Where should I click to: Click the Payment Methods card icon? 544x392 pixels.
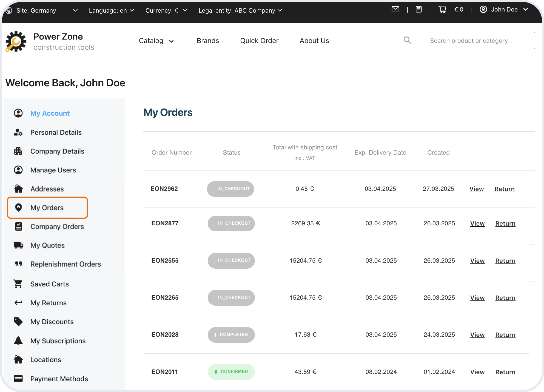18,379
